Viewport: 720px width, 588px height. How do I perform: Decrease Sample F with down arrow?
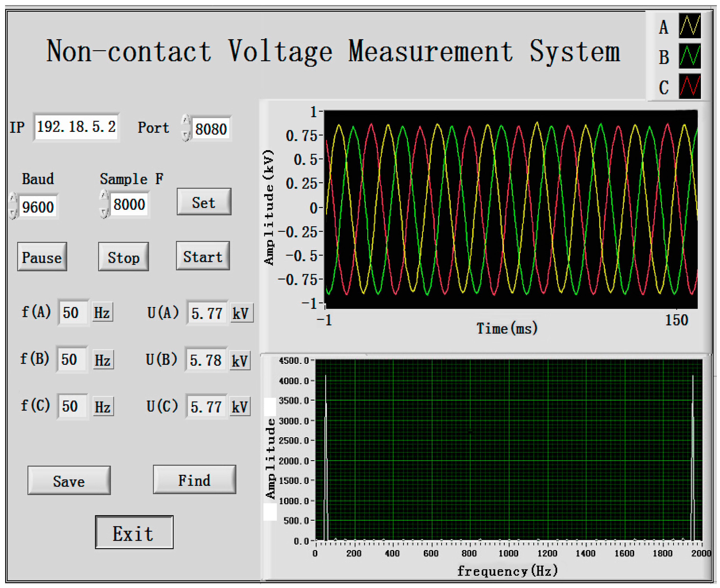104,212
